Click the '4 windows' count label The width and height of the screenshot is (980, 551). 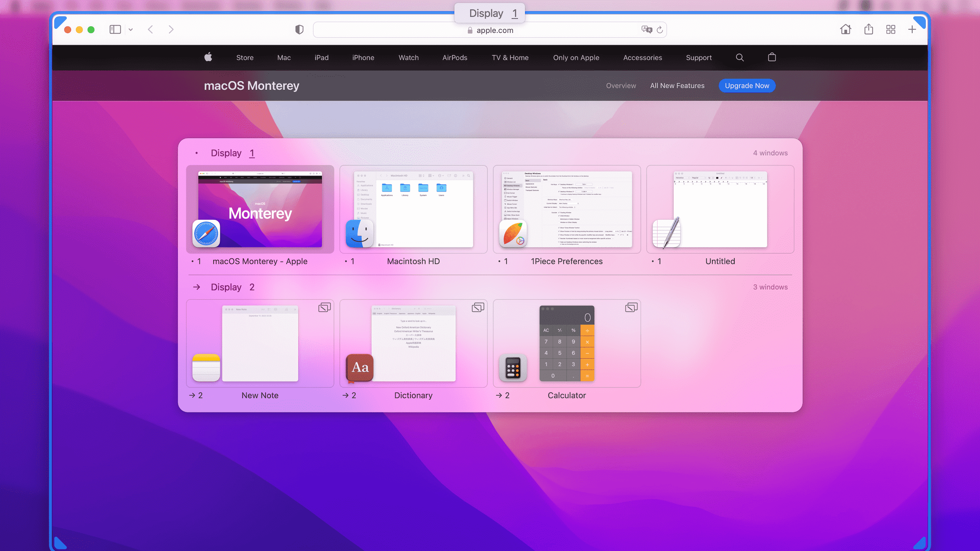pyautogui.click(x=770, y=153)
